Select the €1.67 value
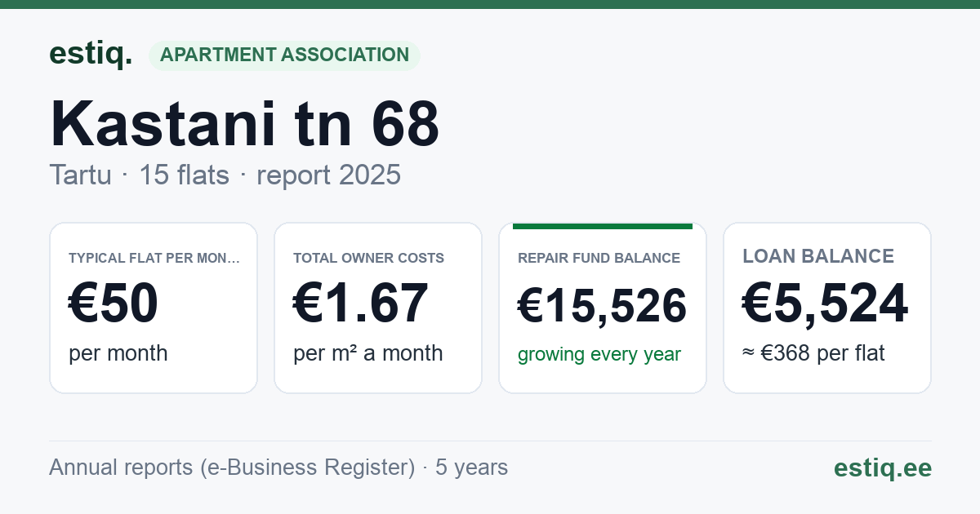The width and height of the screenshot is (980, 514). coord(360,304)
